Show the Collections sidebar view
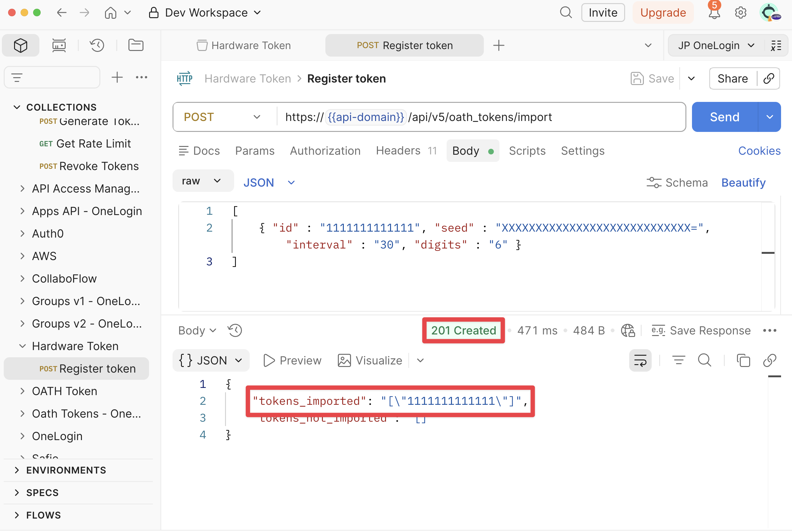 (21, 45)
